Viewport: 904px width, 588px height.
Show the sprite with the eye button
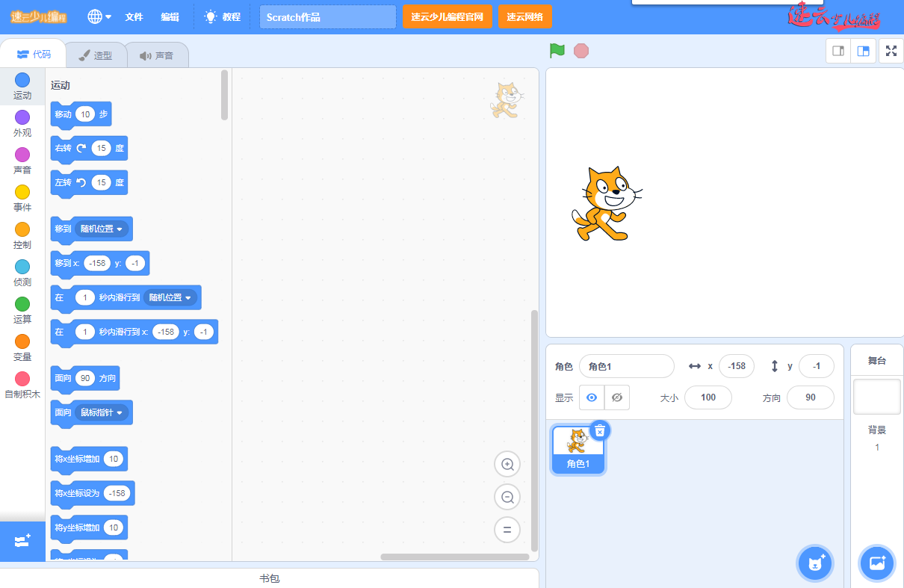[x=592, y=397]
